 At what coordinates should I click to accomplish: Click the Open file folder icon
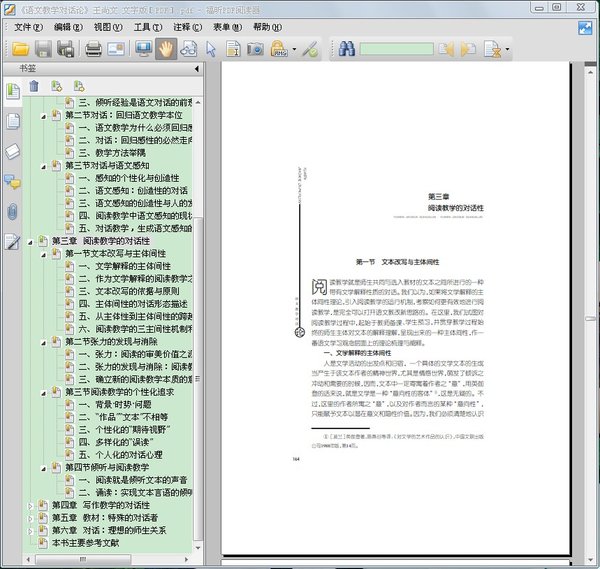(19, 48)
